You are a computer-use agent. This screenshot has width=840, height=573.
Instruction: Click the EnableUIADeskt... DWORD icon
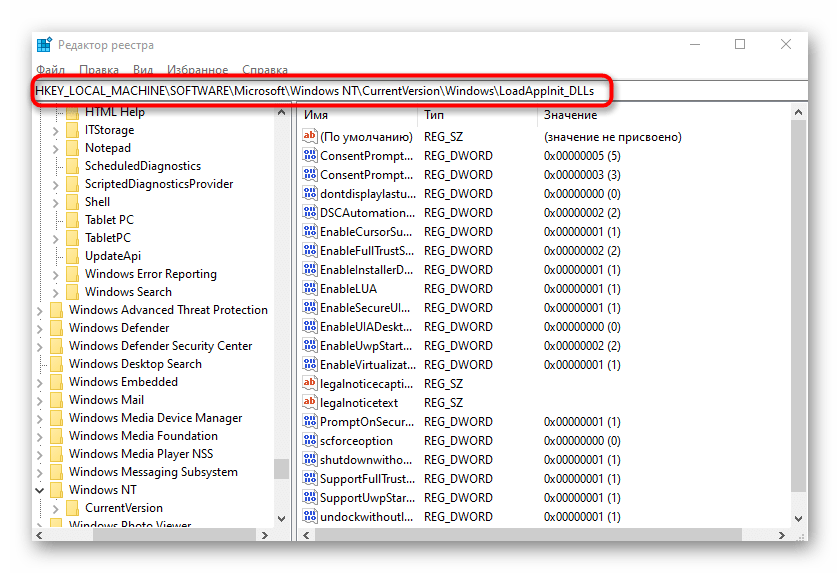point(310,326)
